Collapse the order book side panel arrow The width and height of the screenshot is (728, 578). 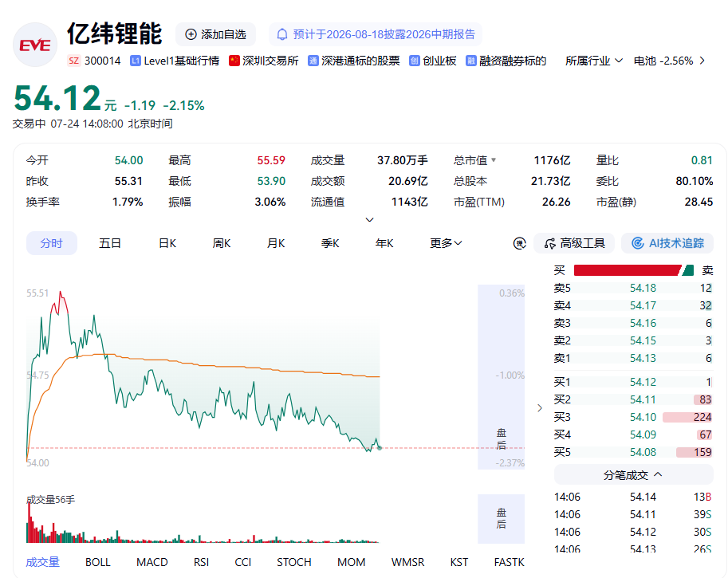tap(540, 408)
